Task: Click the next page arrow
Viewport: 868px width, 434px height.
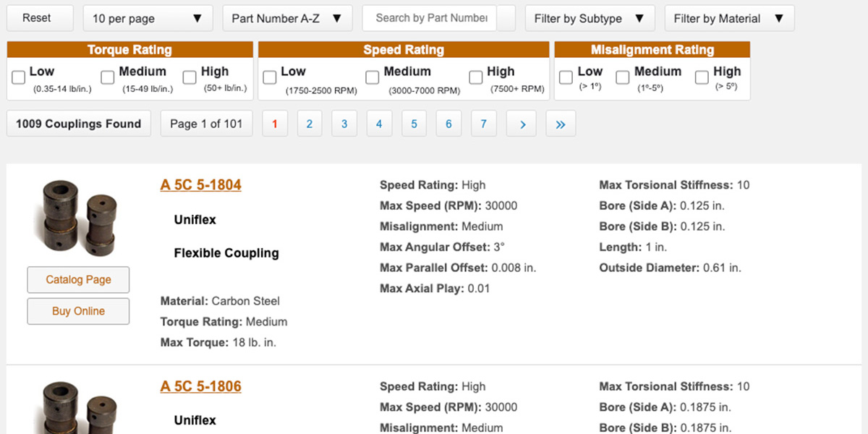Action: 522,124
